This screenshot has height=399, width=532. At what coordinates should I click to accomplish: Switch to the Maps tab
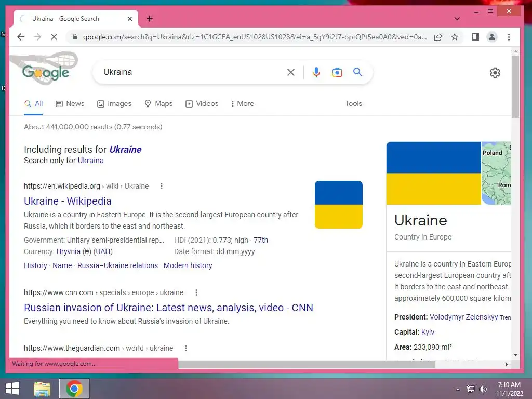pyautogui.click(x=158, y=104)
